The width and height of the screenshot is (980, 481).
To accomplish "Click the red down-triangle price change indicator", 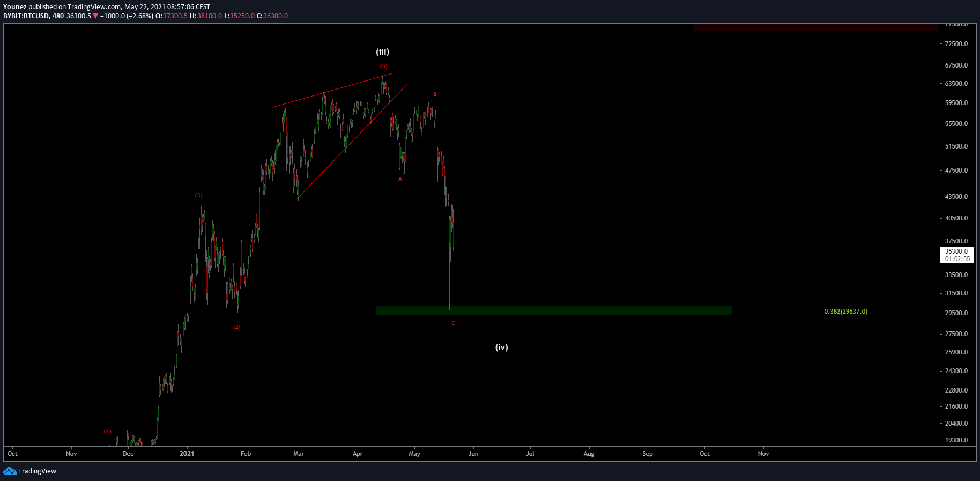I will pos(95,16).
